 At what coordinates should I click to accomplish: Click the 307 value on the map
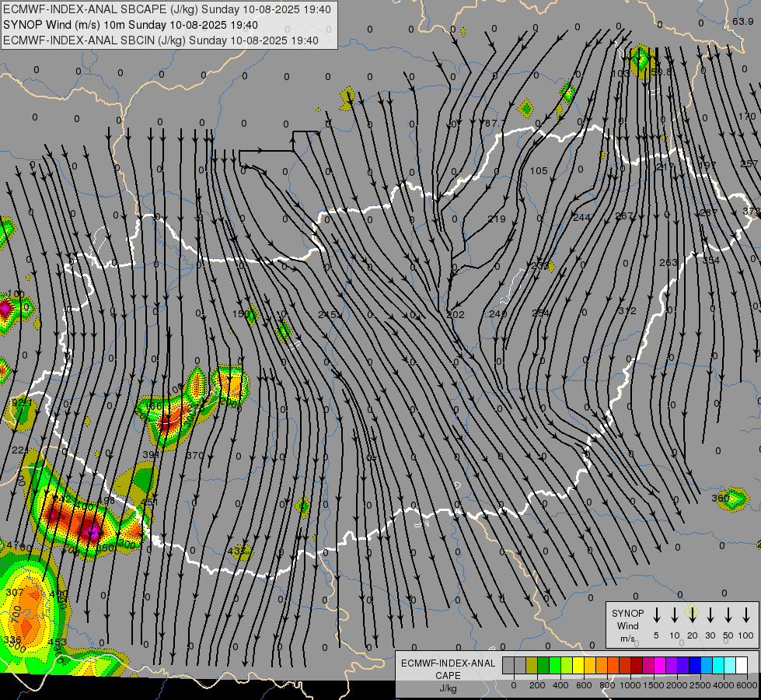point(15,592)
